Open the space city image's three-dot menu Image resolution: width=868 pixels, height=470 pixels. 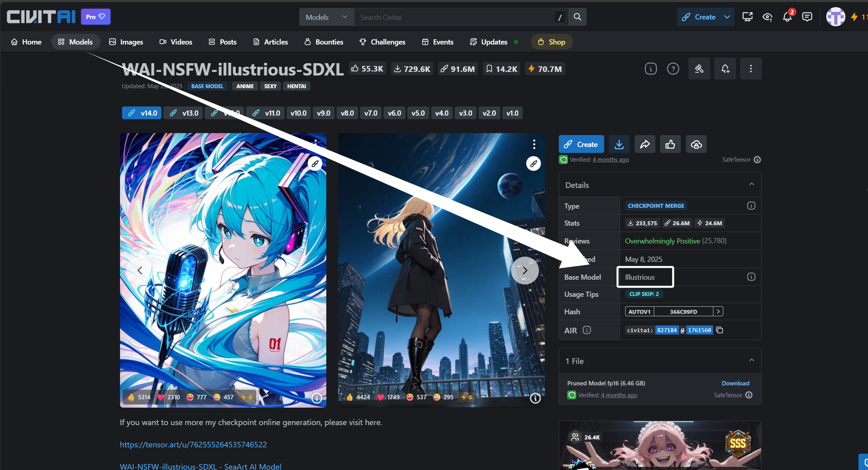tap(534, 144)
